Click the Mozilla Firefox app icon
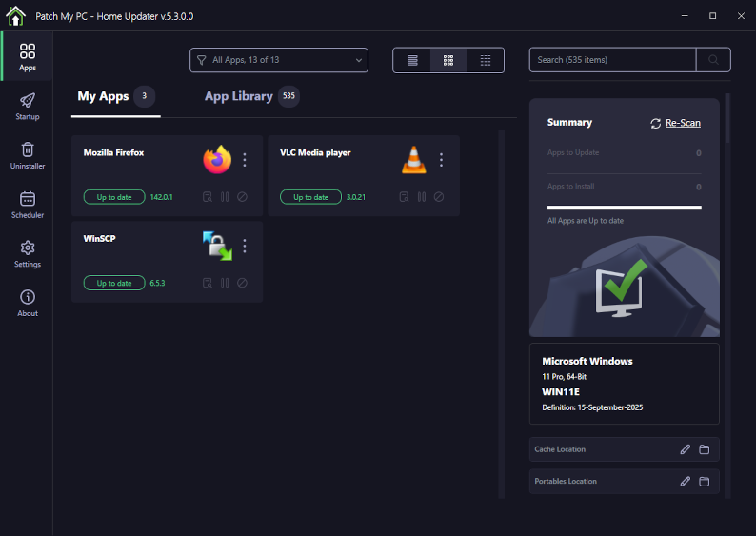 (217, 160)
